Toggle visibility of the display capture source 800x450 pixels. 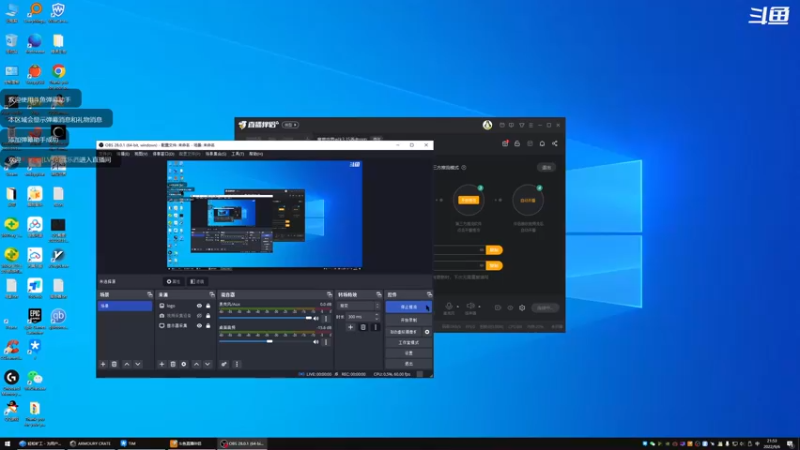point(199,326)
